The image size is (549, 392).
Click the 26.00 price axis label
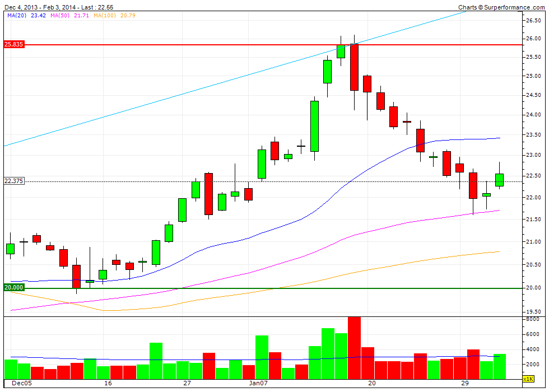click(533, 39)
